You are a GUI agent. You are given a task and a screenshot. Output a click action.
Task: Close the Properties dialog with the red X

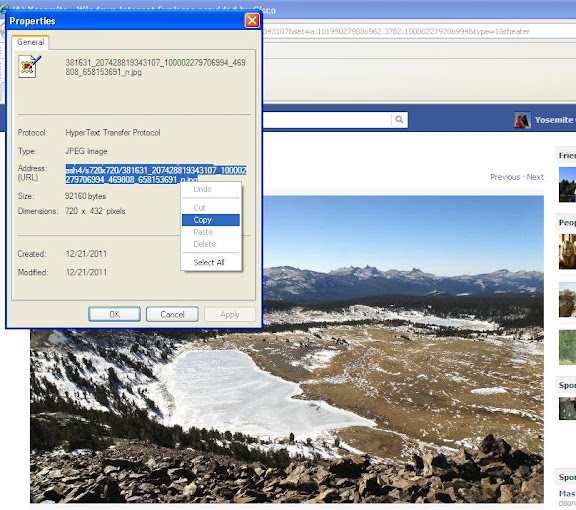[x=252, y=21]
